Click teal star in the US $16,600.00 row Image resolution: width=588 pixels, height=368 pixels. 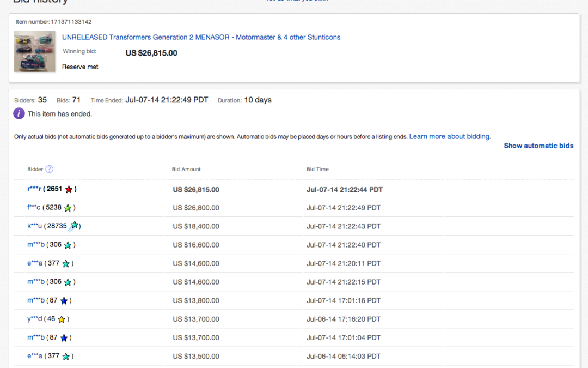(x=68, y=245)
